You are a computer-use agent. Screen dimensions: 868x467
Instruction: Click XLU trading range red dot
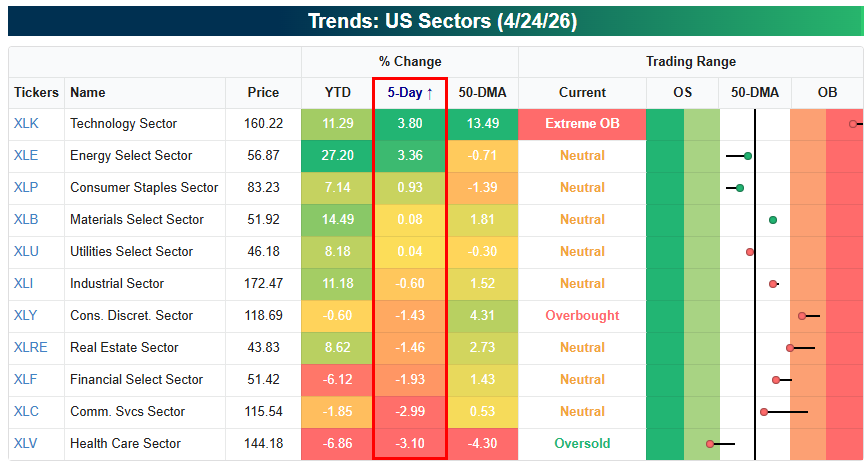point(750,252)
